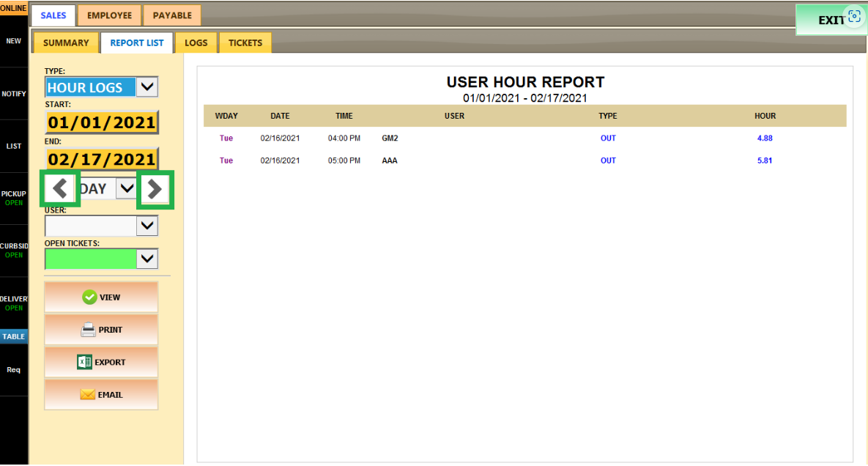
Task: Click hour value 4.88
Action: click(765, 138)
